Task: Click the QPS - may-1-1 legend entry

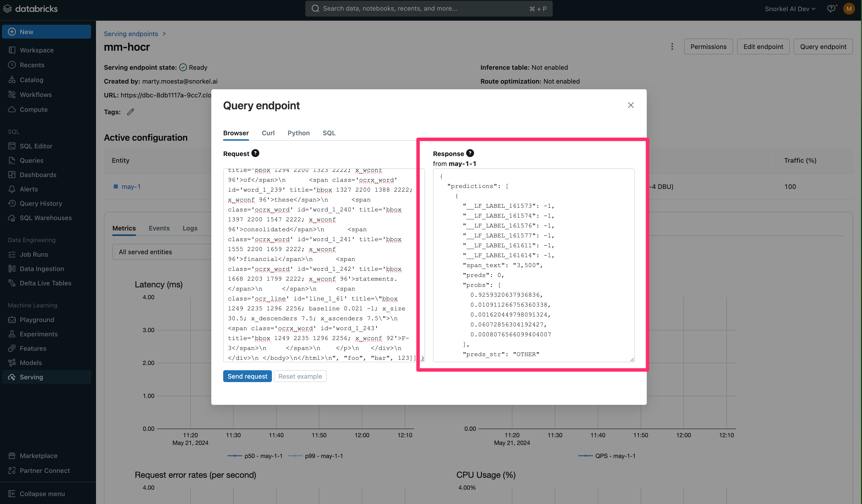Action: 607,456
